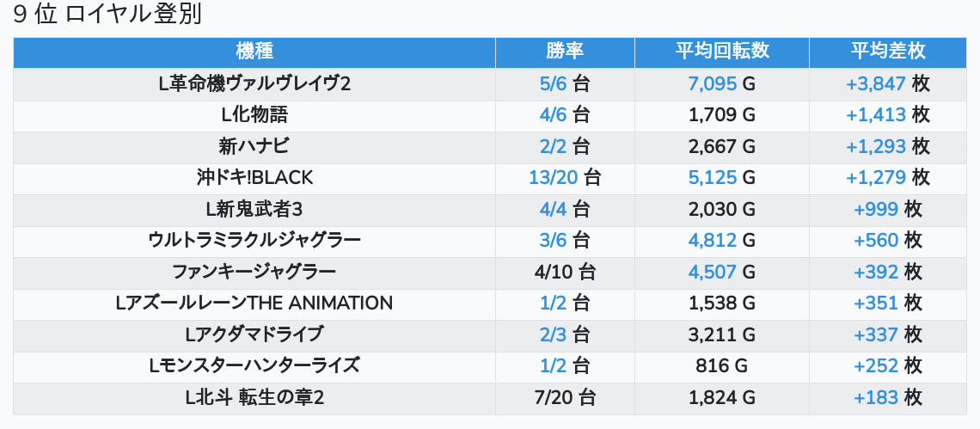Viewport: 980px width, 429px height.
Task: Open the L北斗 転生の章2 row
Action: pyautogui.click(x=254, y=397)
